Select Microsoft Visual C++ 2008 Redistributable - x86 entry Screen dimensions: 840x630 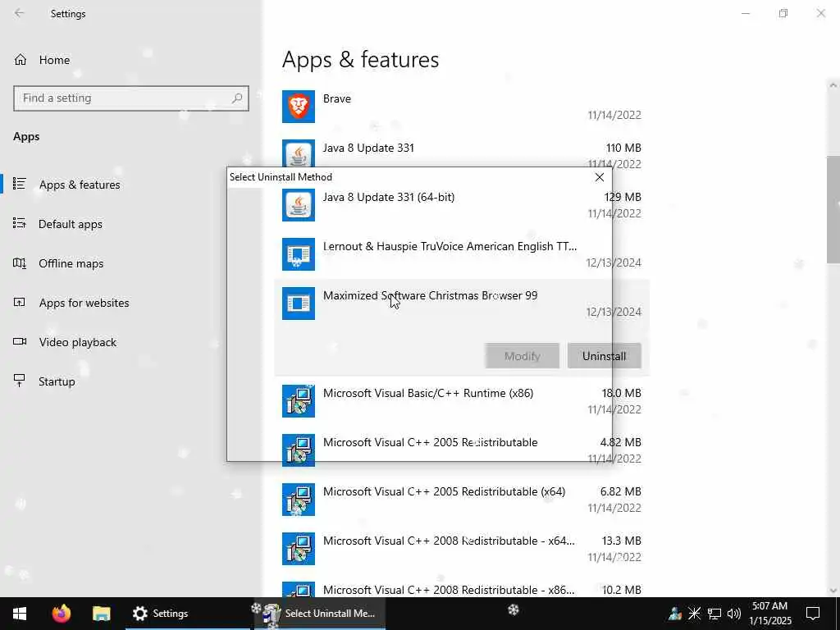tap(449, 590)
